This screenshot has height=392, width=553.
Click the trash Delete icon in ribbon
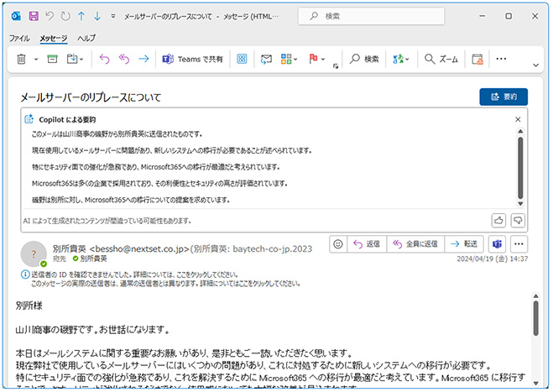(21, 59)
